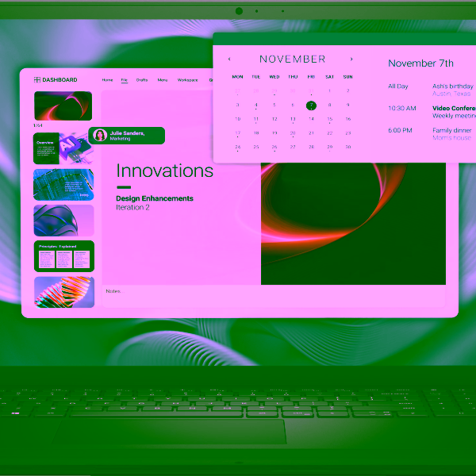Click the SUN column header

point(348,77)
